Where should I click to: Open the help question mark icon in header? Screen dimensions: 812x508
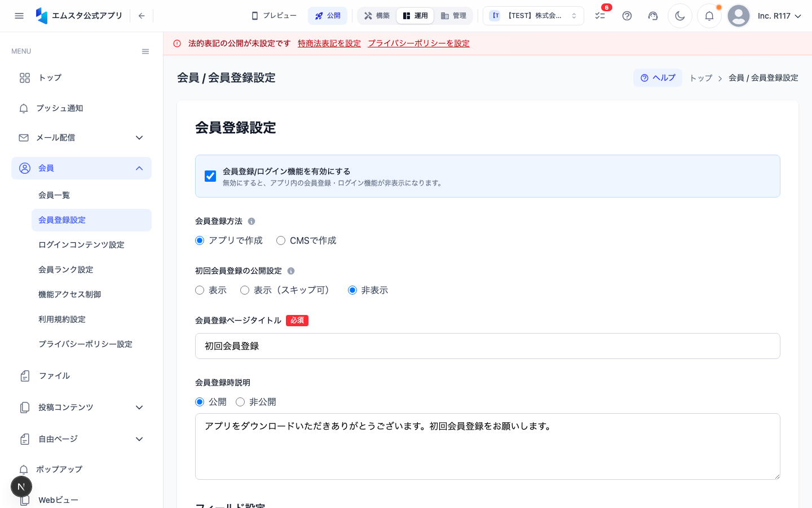click(x=627, y=16)
